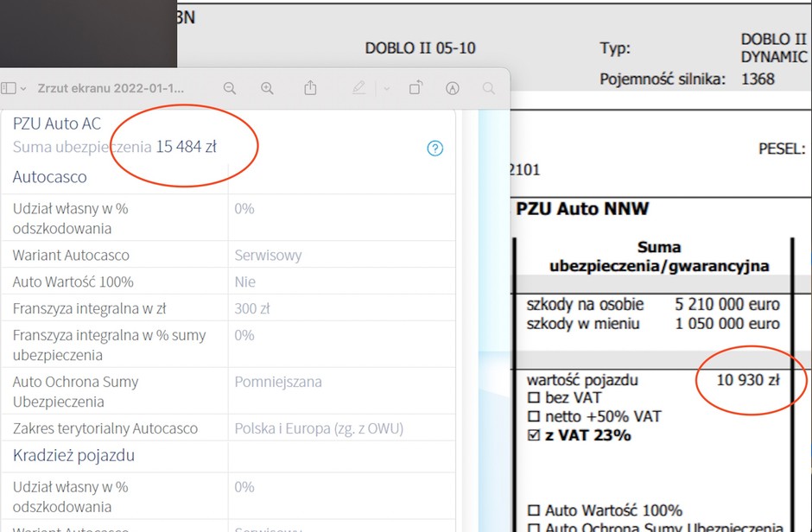812x532 pixels.
Task: Select 'Franszyza integralna w zł' row label
Action: tap(90, 308)
